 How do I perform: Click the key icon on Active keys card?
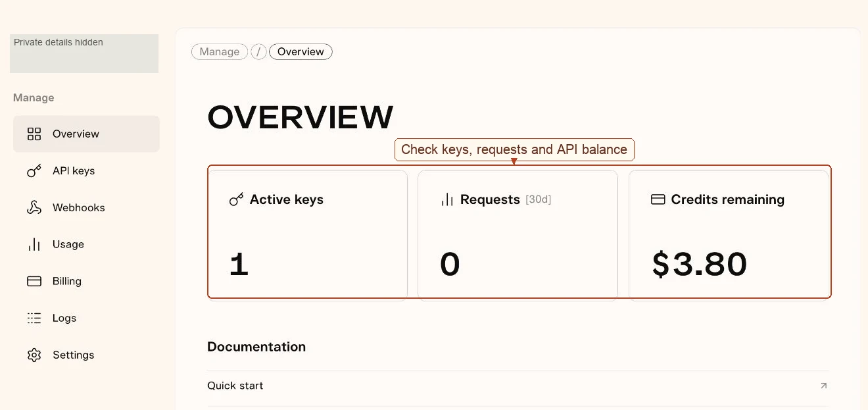tap(236, 199)
